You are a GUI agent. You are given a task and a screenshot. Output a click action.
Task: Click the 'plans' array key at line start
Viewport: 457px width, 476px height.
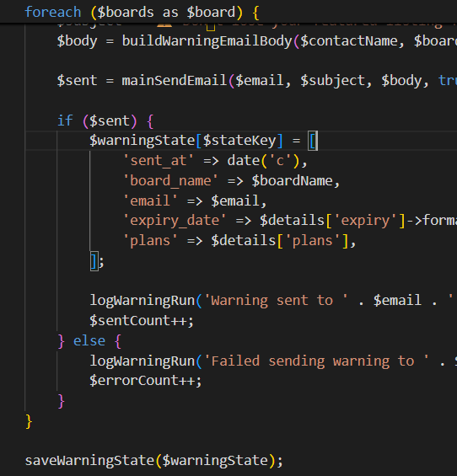coord(150,240)
